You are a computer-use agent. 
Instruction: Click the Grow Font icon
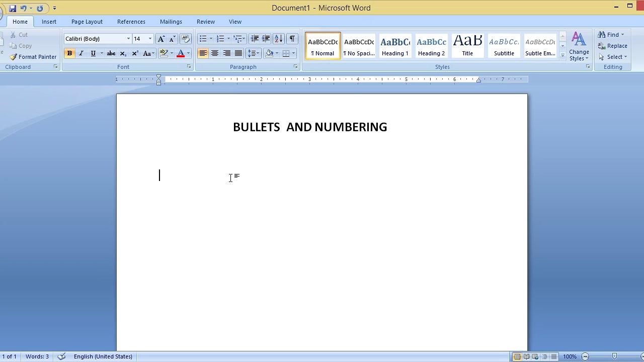[x=161, y=39]
